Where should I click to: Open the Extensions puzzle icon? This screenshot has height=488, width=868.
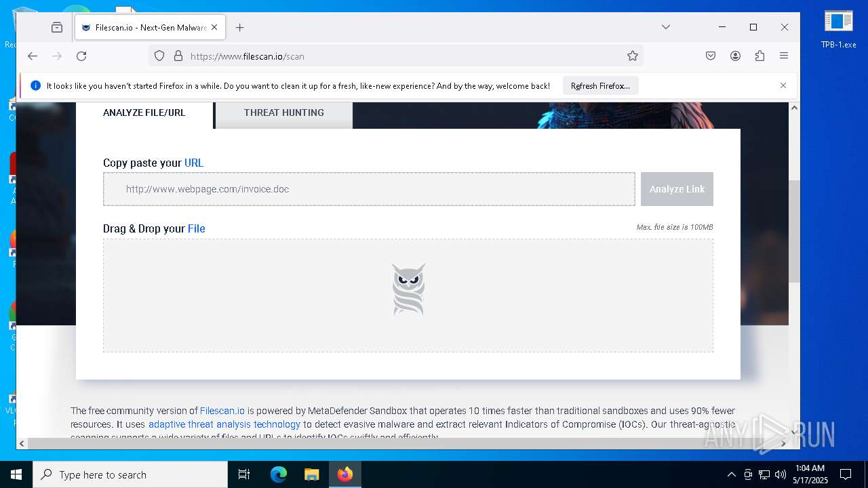click(x=759, y=56)
